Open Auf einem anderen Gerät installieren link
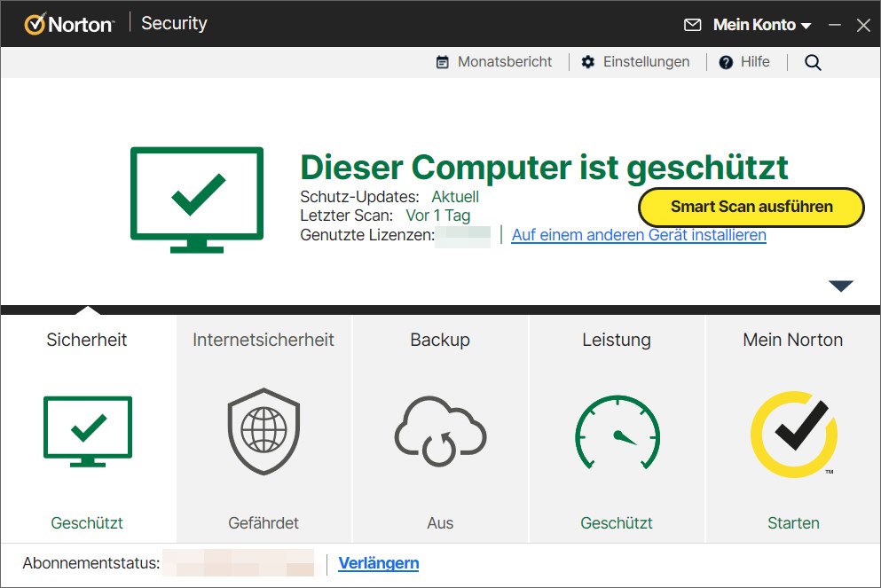 tap(639, 235)
